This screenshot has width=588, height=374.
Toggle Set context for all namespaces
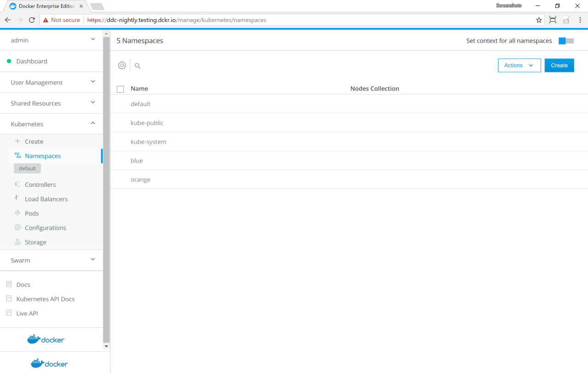coord(566,41)
